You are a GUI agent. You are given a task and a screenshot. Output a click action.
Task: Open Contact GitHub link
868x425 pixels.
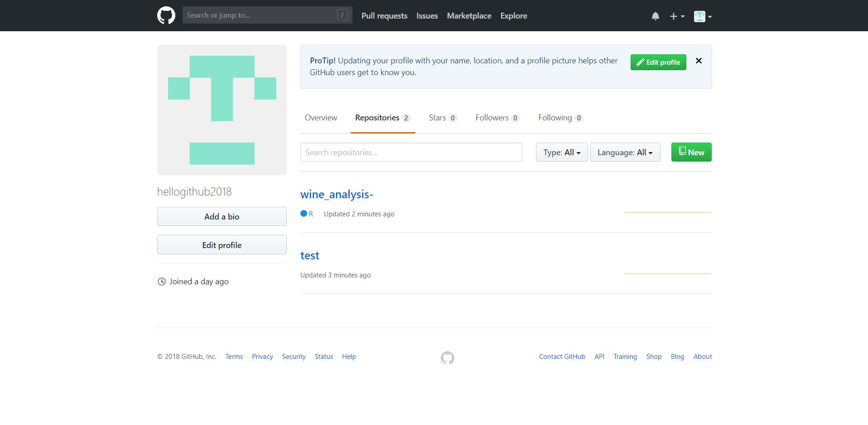tap(562, 357)
